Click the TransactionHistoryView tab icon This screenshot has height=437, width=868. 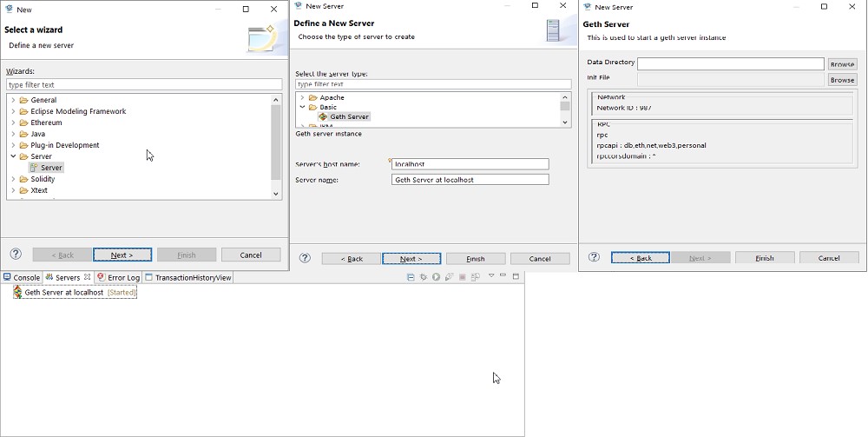pyautogui.click(x=148, y=277)
